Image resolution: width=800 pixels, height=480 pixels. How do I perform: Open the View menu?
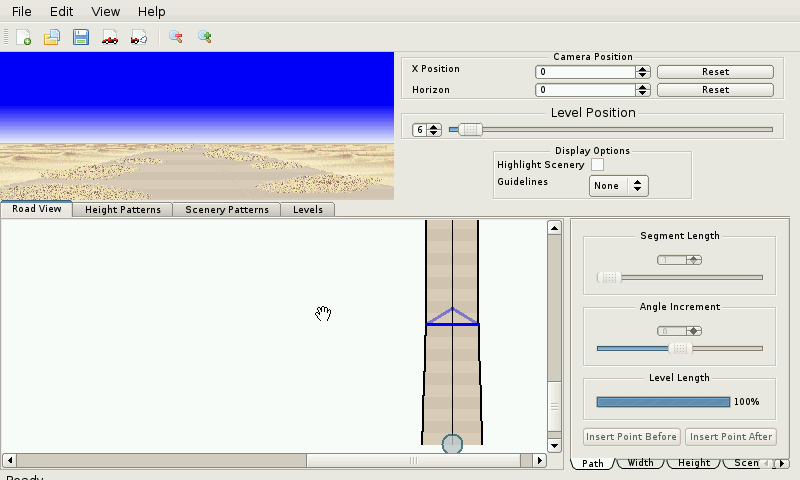click(x=105, y=11)
